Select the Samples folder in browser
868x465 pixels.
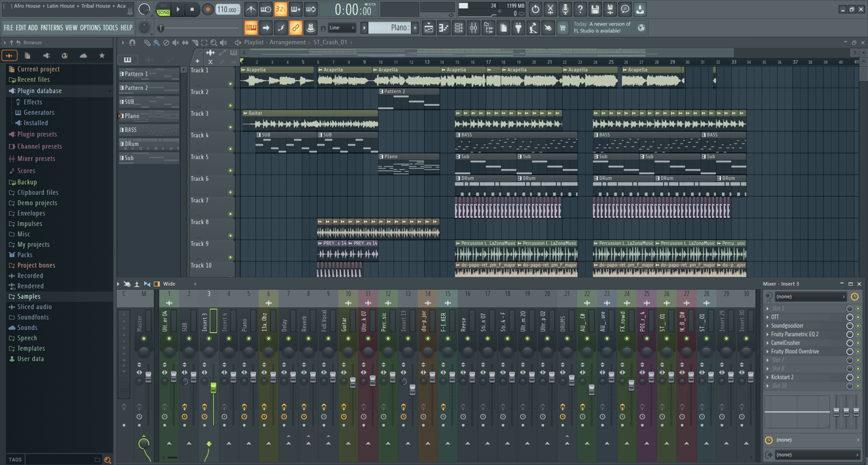point(29,297)
